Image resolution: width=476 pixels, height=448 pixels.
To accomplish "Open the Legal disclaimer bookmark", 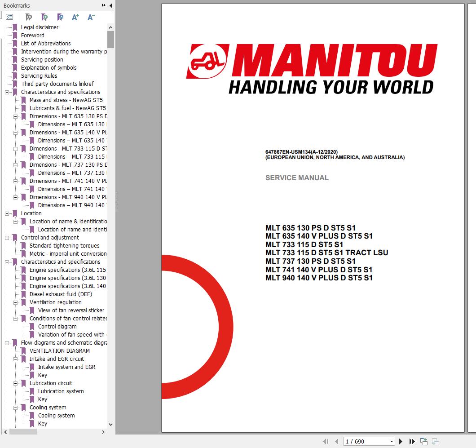I will pyautogui.click(x=40, y=27).
